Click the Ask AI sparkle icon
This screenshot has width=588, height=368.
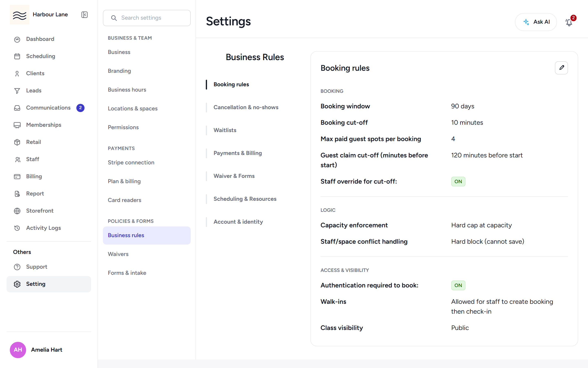[526, 22]
